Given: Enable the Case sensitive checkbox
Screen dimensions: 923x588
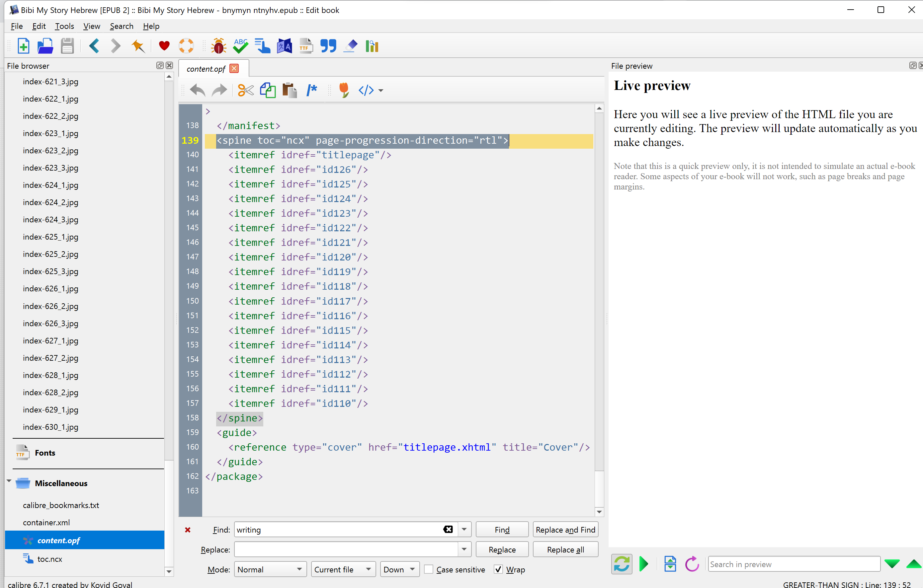Looking at the screenshot, I should (429, 569).
